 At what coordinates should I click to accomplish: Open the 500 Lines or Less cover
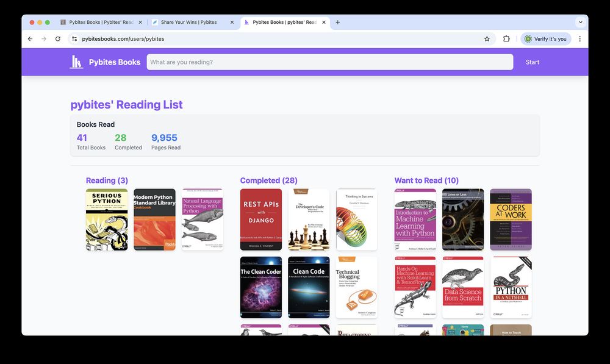coord(463,219)
